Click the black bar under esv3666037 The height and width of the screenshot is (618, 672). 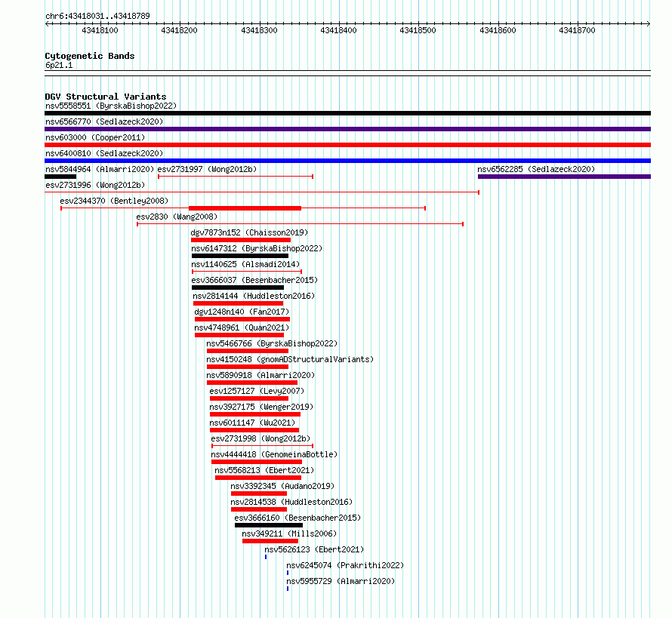pyautogui.click(x=238, y=287)
